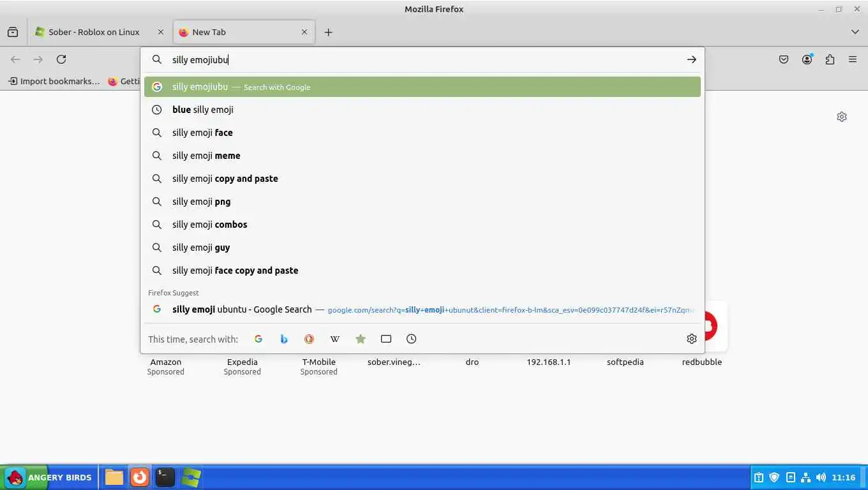Open the clipboard tray icon
The image size is (868, 490).
759,477
